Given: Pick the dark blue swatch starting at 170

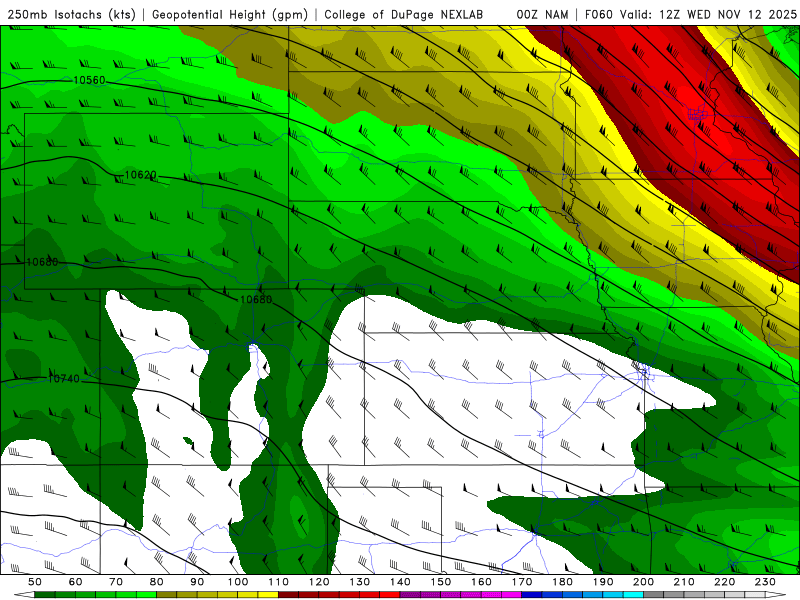Looking at the screenshot, I should tap(532, 595).
